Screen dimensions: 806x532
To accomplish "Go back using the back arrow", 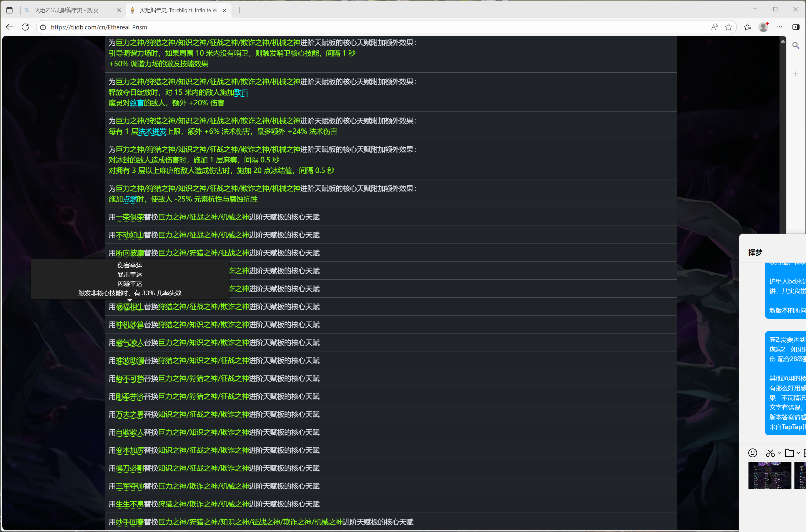I will (9, 27).
